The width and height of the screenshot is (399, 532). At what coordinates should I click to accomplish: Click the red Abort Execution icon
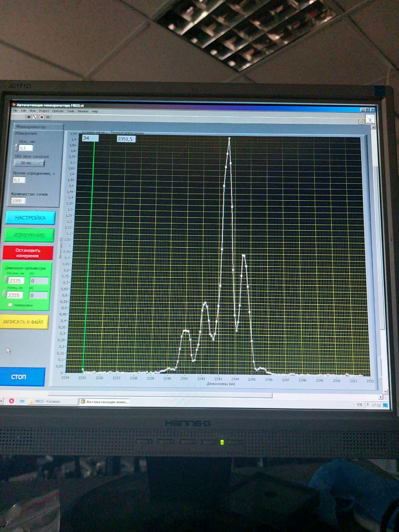(x=42, y=118)
